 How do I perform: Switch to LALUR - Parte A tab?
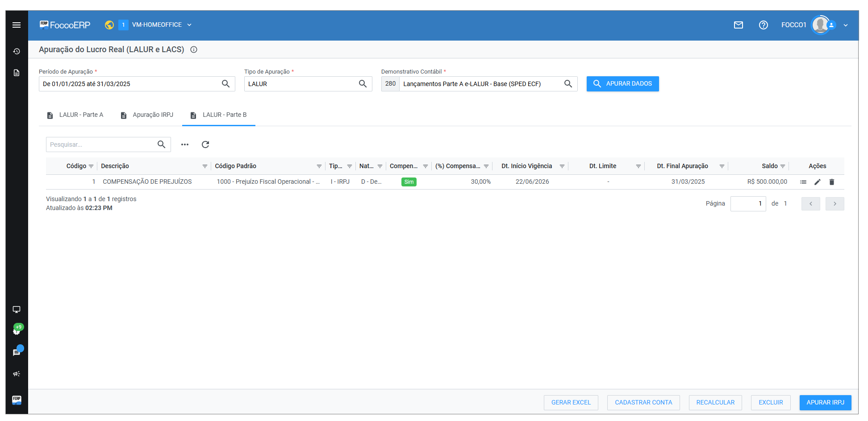[x=75, y=115]
